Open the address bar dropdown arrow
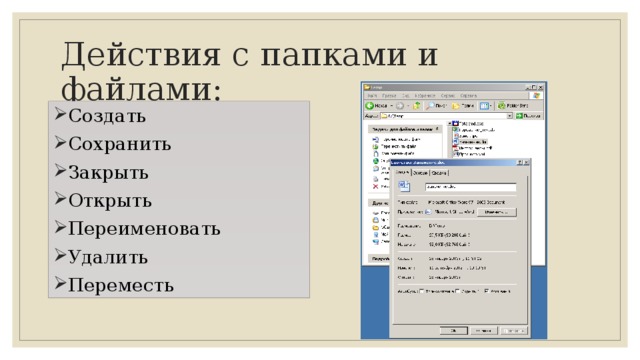 point(510,116)
